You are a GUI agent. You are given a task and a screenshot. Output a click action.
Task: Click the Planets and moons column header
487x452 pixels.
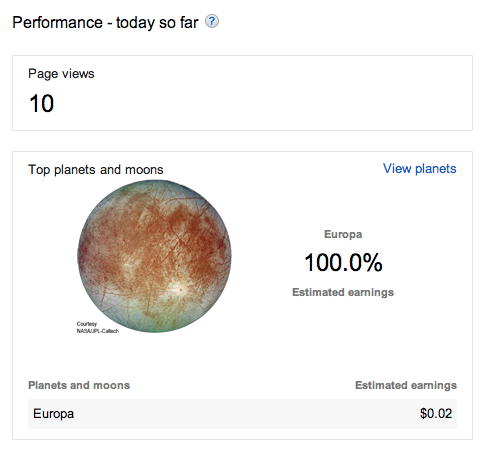[79, 385]
